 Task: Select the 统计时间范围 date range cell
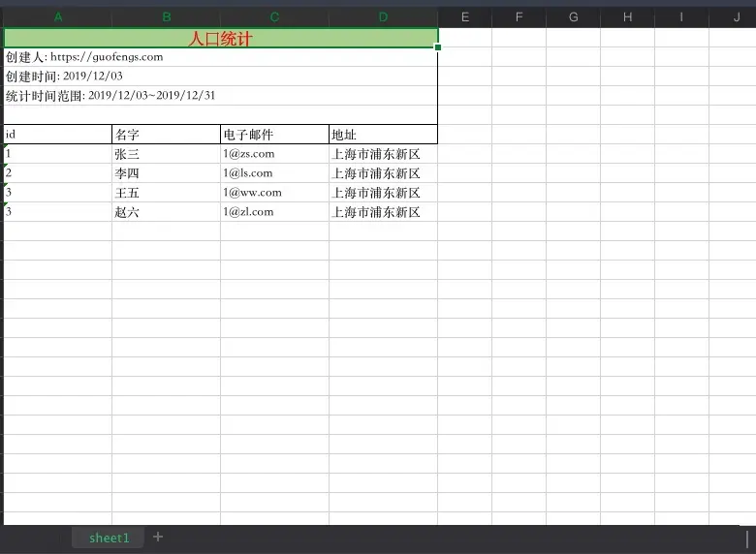point(221,95)
